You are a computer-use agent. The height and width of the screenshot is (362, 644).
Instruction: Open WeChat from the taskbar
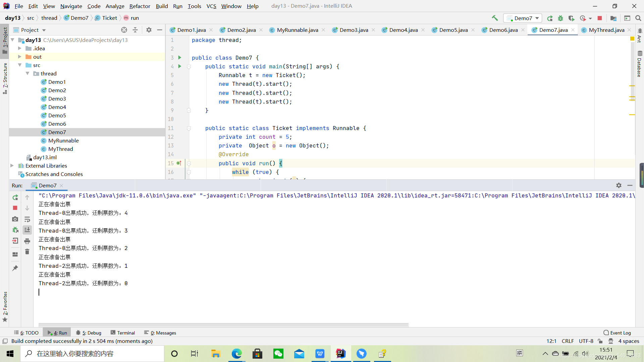click(278, 354)
